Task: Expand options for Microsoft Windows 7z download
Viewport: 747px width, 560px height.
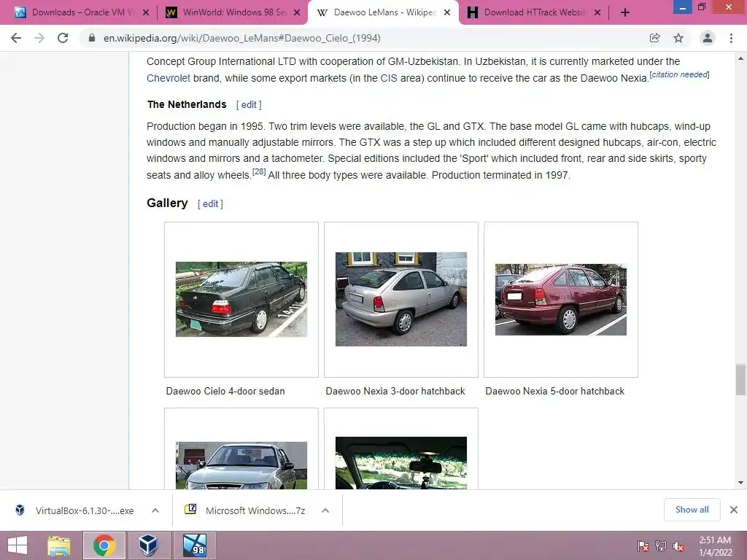Action: (325, 510)
